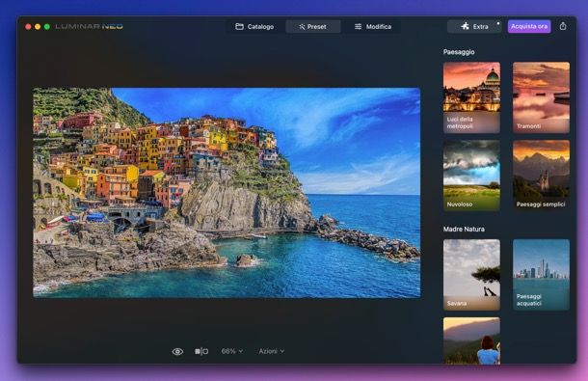
Task: Open the Paesaggi semplici presets
Action: coord(541,176)
